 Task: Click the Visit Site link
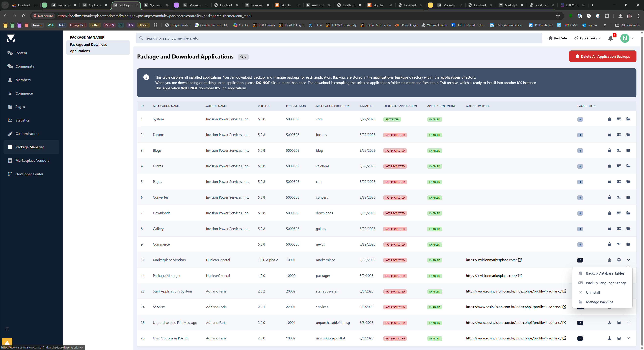(x=557, y=38)
